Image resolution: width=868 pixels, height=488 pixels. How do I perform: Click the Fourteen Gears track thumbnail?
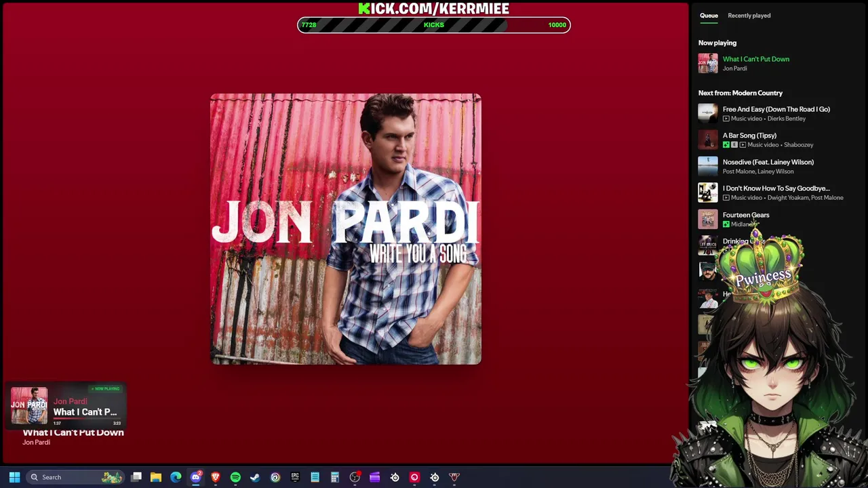point(708,219)
